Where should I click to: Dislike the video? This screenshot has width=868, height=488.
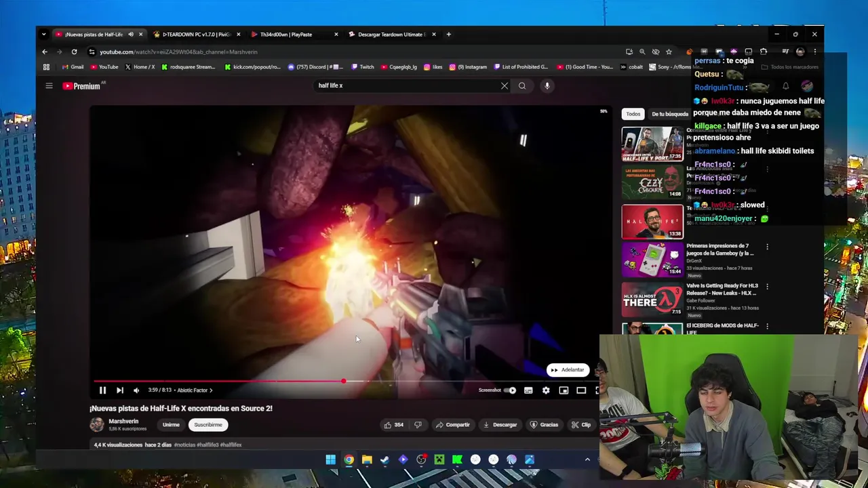click(x=418, y=425)
